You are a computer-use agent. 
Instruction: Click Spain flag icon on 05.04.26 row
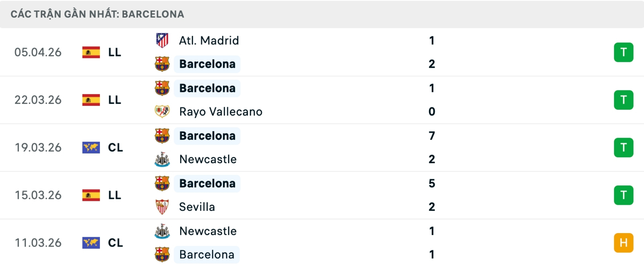tap(91, 52)
